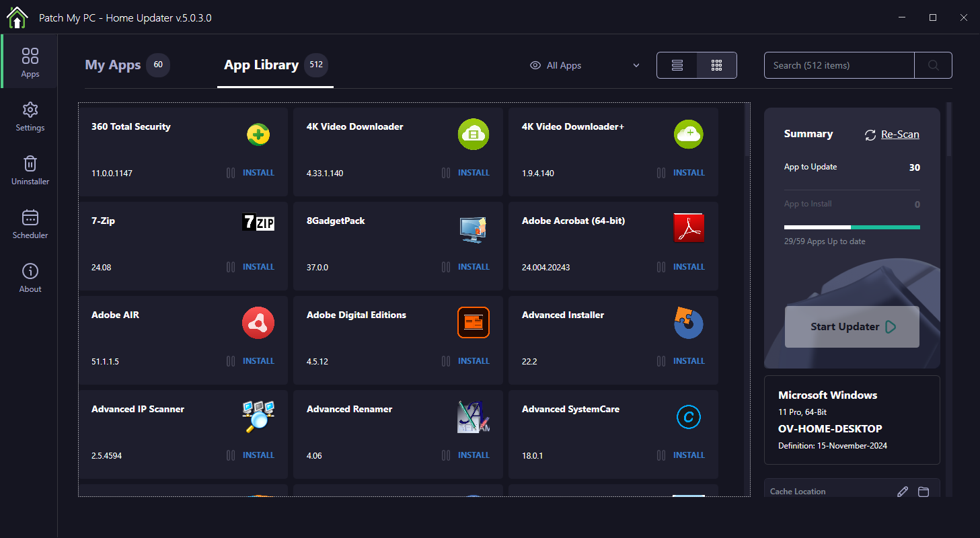Click the Patch My PC home logo
The height and width of the screenshot is (538, 980).
17,17
